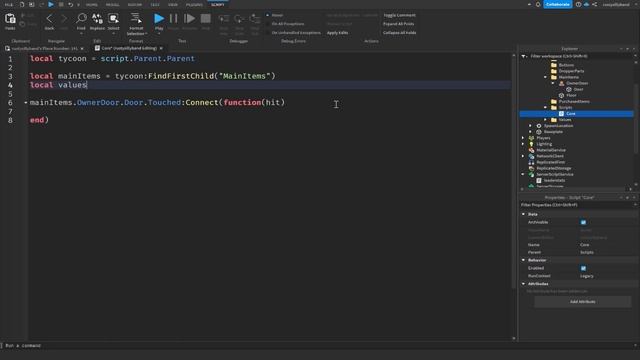The image size is (640, 360).
Task: Toggle the Archivable checkbox
Action: coord(583,222)
